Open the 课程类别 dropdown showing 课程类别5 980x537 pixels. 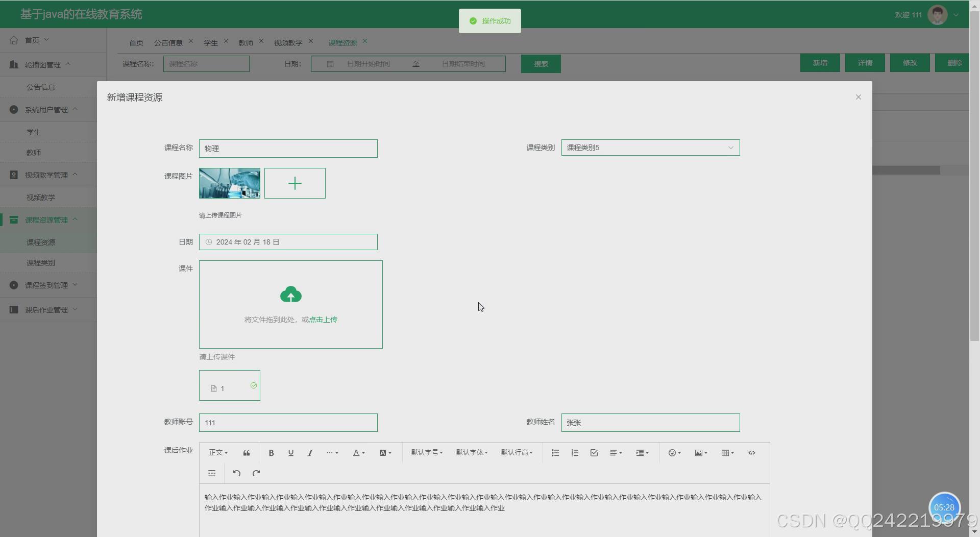tap(650, 148)
